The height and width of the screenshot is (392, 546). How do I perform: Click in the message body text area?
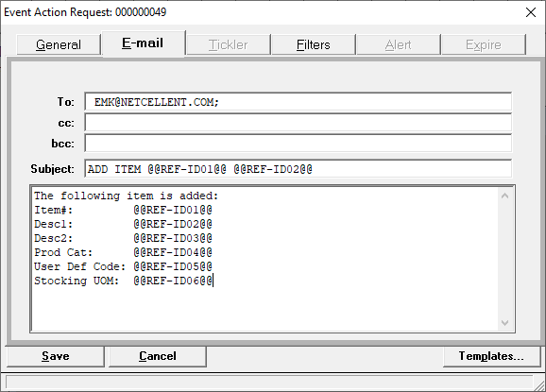click(264, 259)
